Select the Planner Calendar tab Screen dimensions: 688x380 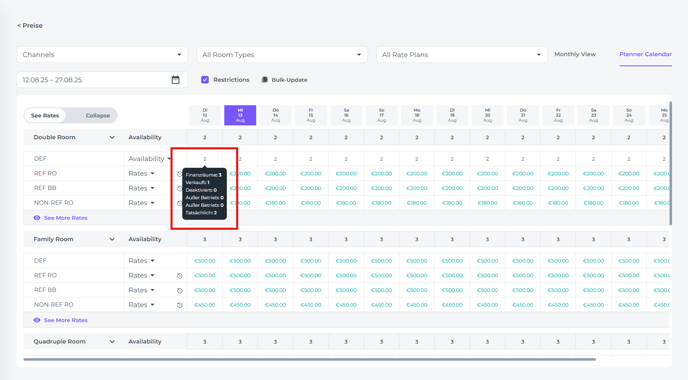click(x=645, y=54)
